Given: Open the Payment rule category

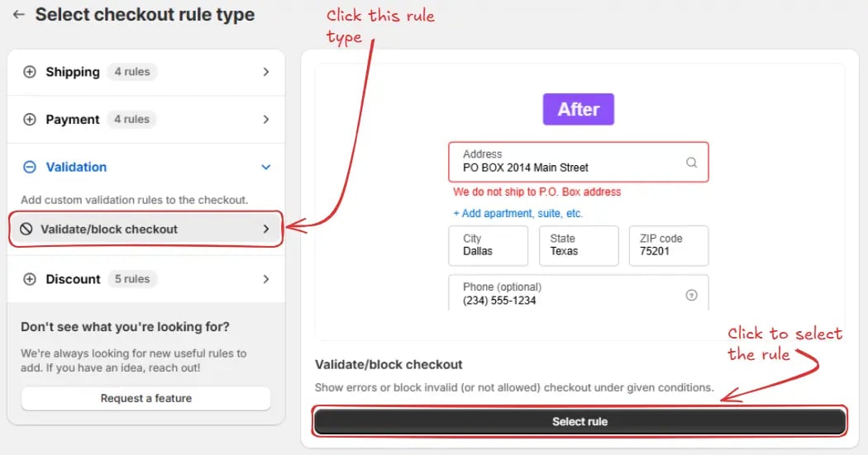Looking at the screenshot, I should pyautogui.click(x=146, y=120).
